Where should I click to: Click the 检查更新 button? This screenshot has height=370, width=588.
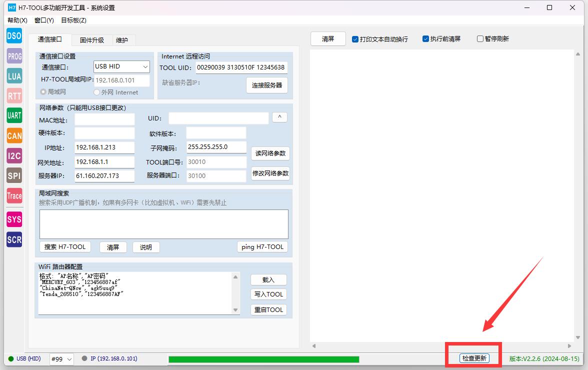(474, 358)
